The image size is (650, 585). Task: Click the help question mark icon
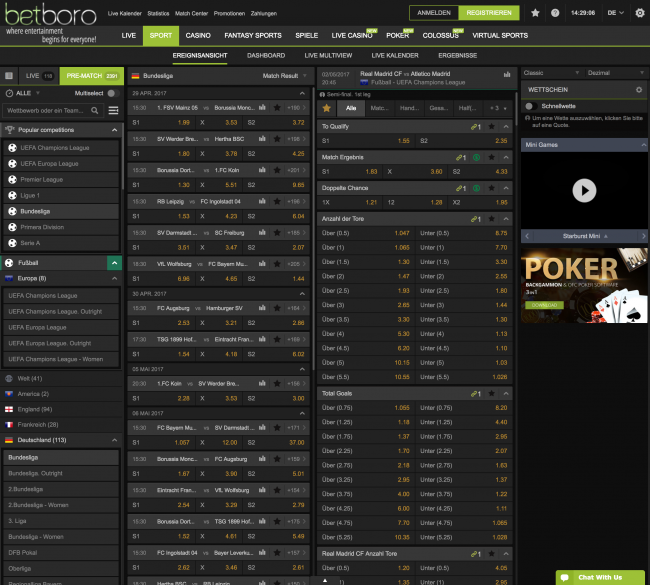(555, 13)
